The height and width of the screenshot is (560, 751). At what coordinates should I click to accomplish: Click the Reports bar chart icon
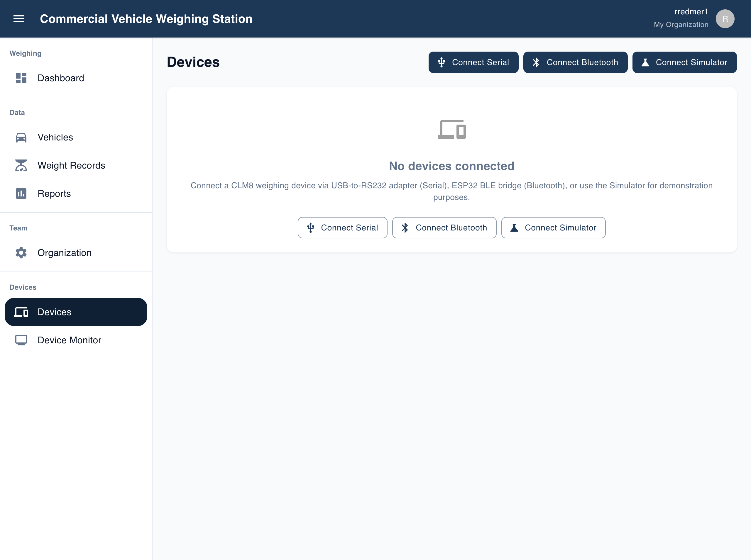pos(21,194)
